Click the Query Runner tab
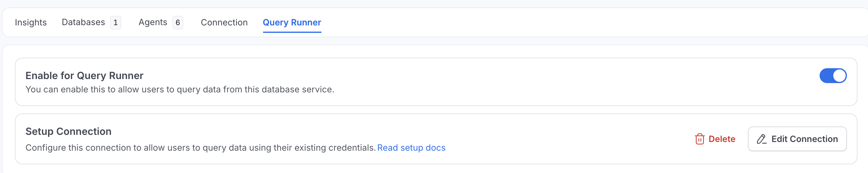This screenshot has height=173, width=868. [292, 23]
